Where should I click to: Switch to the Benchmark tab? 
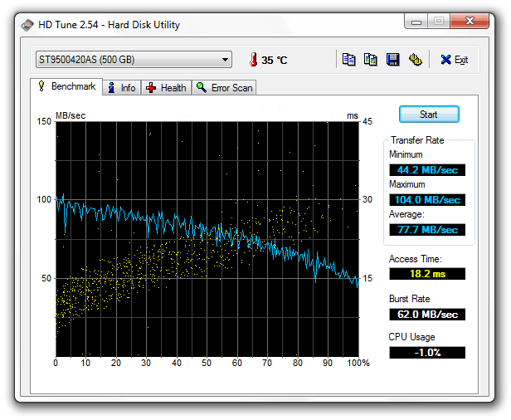pyautogui.click(x=67, y=86)
